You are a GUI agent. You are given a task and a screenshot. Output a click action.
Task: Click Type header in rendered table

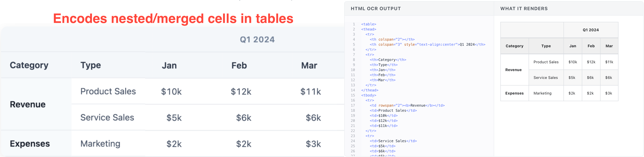pyautogui.click(x=546, y=46)
